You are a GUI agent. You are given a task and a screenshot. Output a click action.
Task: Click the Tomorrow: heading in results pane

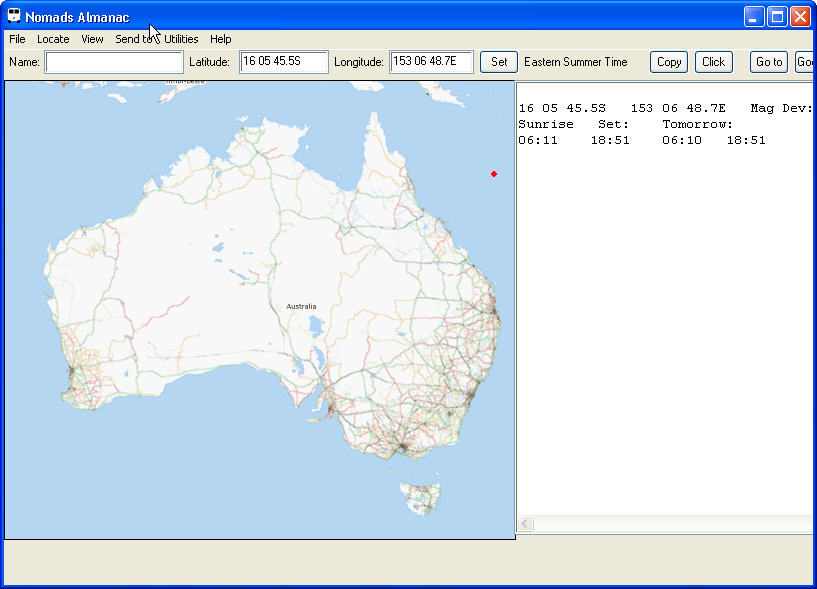coord(698,124)
